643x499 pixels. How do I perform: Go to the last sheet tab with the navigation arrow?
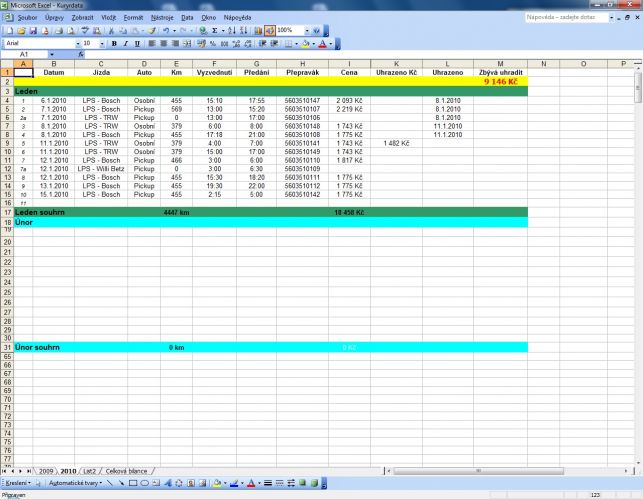[28, 471]
